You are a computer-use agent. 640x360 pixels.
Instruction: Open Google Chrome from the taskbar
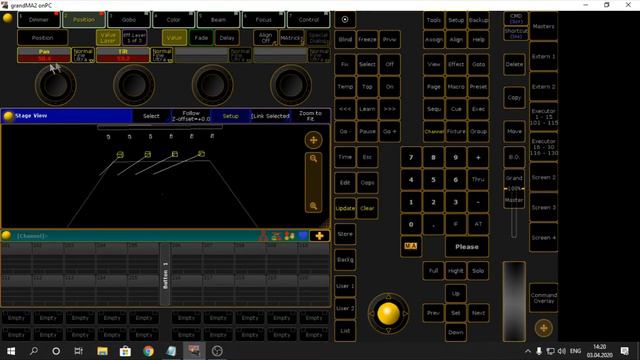149,351
